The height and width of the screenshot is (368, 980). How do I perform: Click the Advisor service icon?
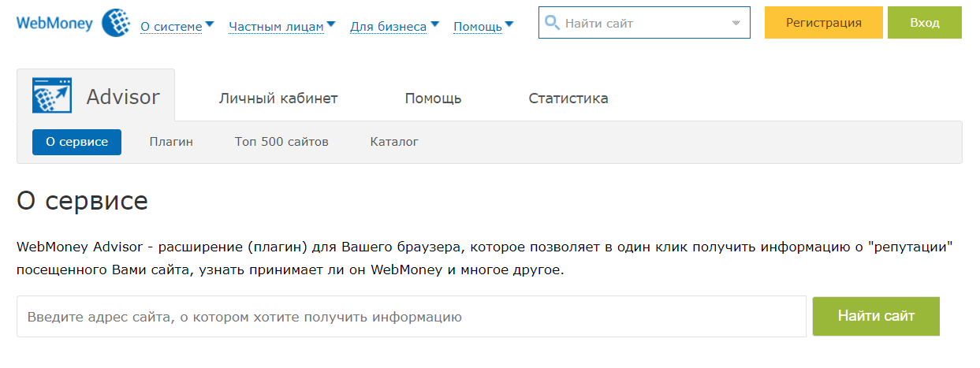(52, 96)
